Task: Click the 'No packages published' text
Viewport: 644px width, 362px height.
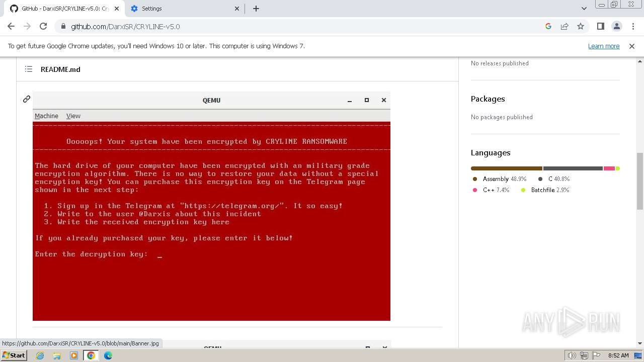Action: click(502, 117)
